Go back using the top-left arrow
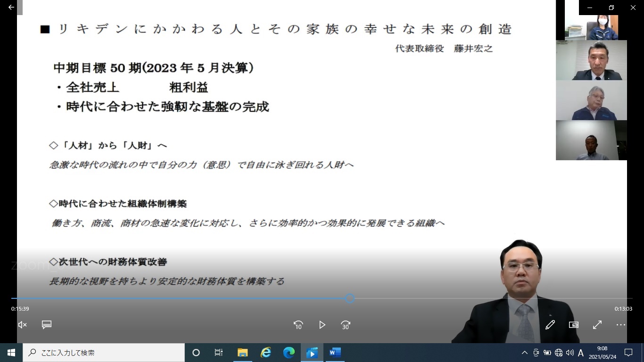The width and height of the screenshot is (644, 362). [11, 7]
